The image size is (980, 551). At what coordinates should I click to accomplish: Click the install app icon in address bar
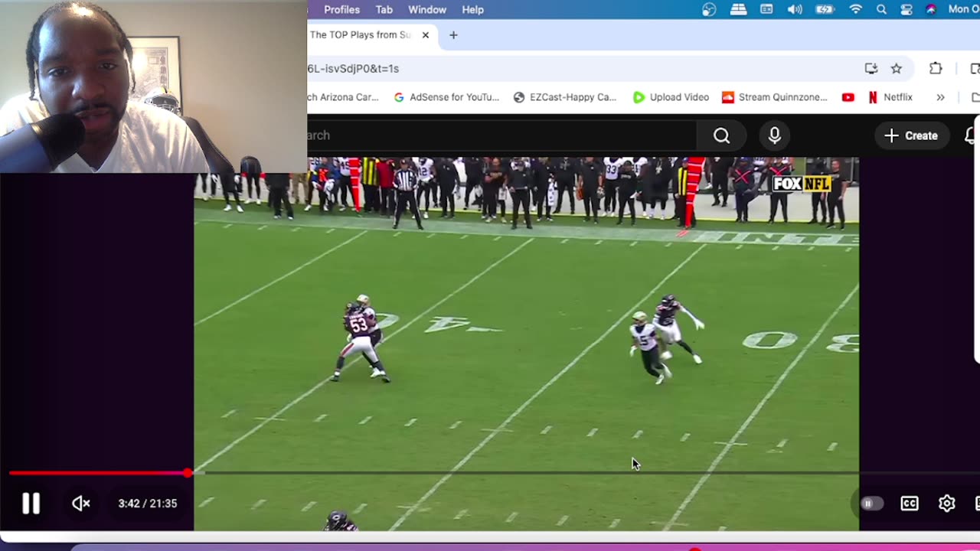click(x=871, y=69)
